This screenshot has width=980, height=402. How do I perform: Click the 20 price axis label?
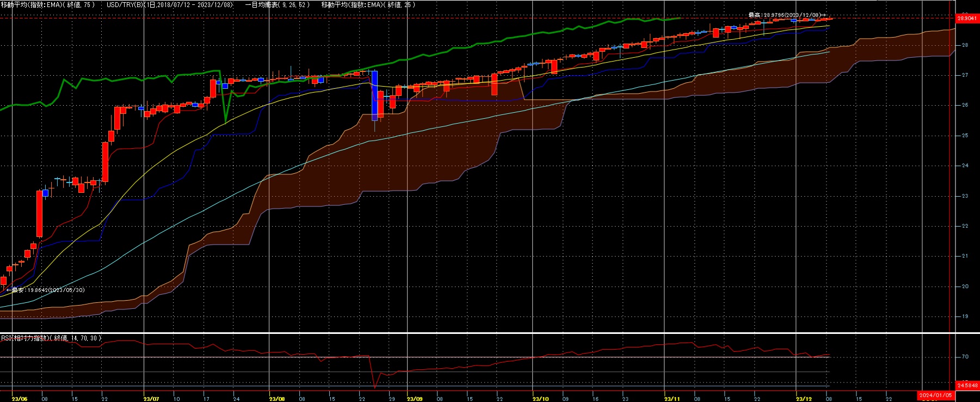coord(965,287)
